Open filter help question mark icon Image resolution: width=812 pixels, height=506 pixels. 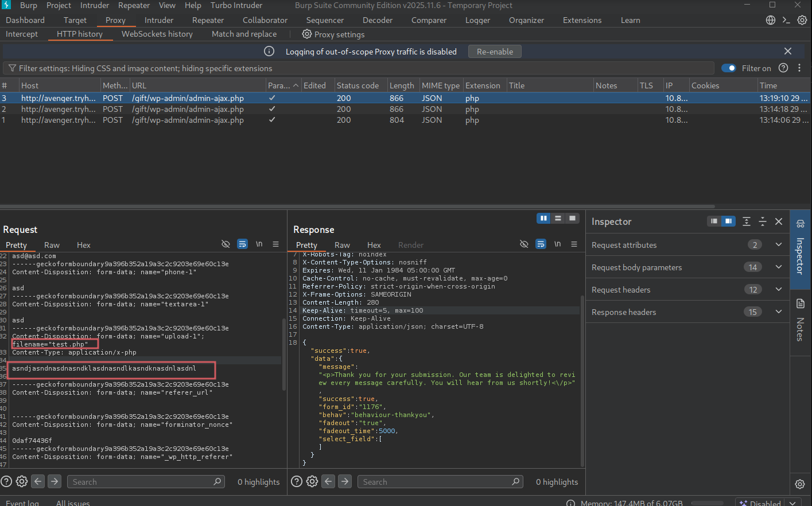click(x=783, y=68)
